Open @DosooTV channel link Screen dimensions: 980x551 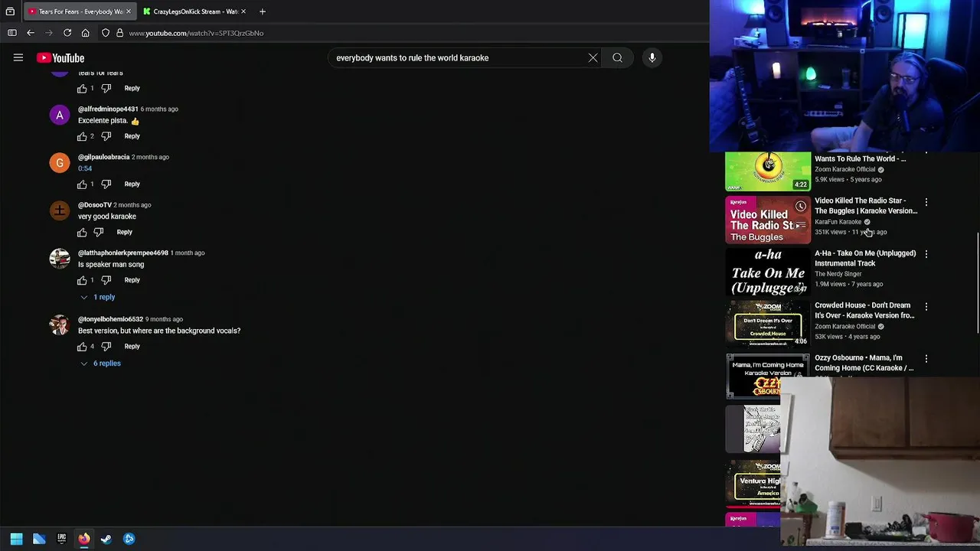(95, 205)
